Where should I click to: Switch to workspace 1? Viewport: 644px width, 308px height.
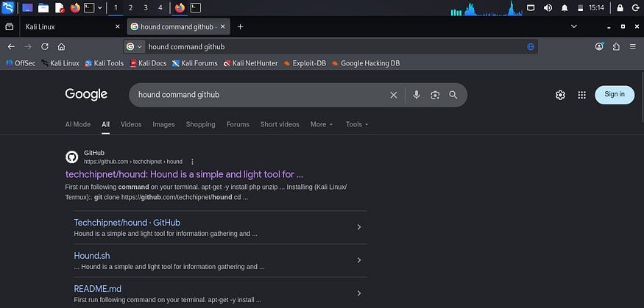pyautogui.click(x=116, y=8)
